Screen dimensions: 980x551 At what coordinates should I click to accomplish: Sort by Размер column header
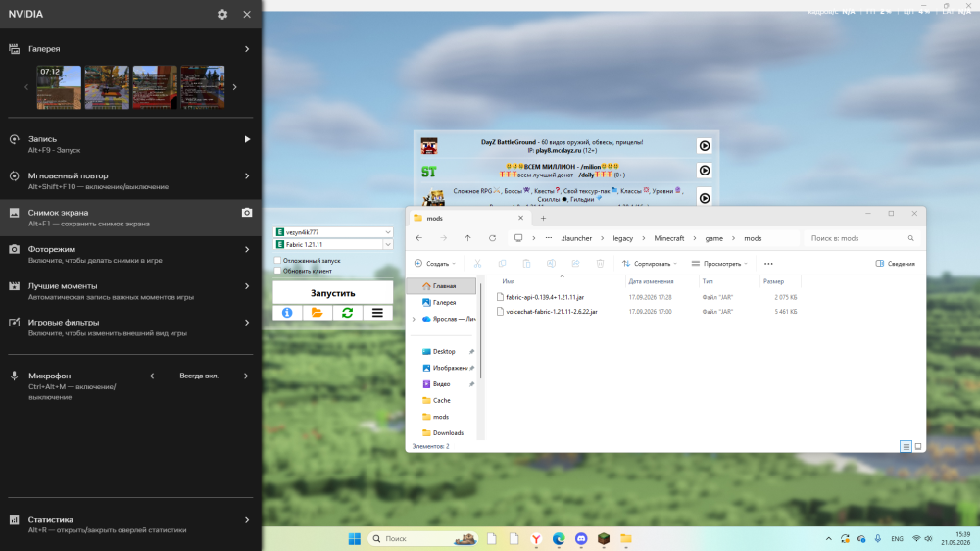(x=774, y=281)
